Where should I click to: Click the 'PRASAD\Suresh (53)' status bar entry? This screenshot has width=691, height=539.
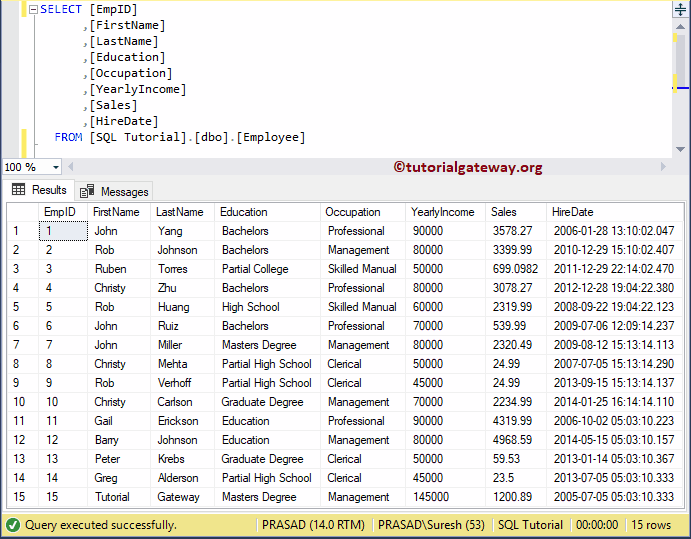coord(431,525)
